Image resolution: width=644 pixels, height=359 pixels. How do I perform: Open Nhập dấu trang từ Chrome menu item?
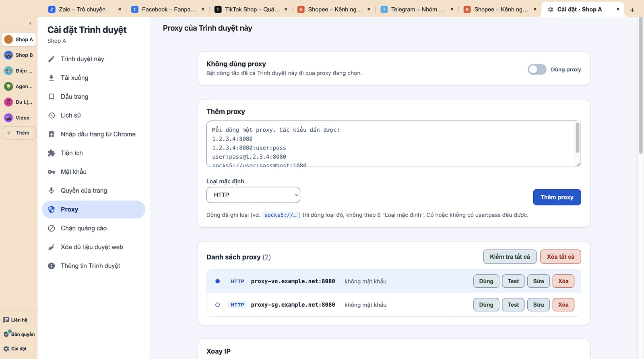[94, 134]
